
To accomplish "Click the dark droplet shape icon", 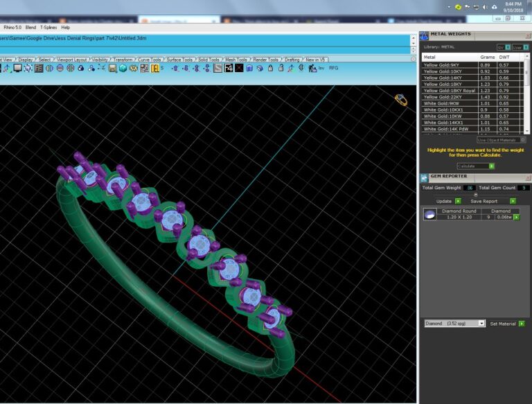I will click(81, 68).
